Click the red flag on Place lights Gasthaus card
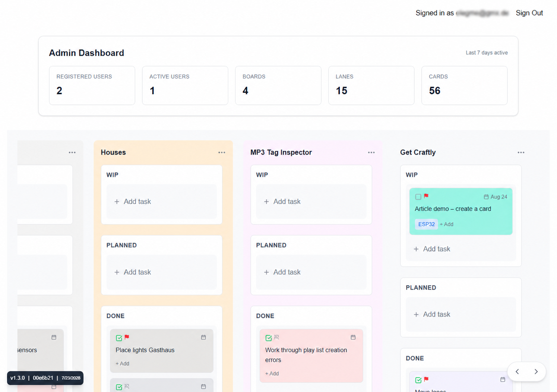The width and height of the screenshot is (557, 392). [127, 337]
